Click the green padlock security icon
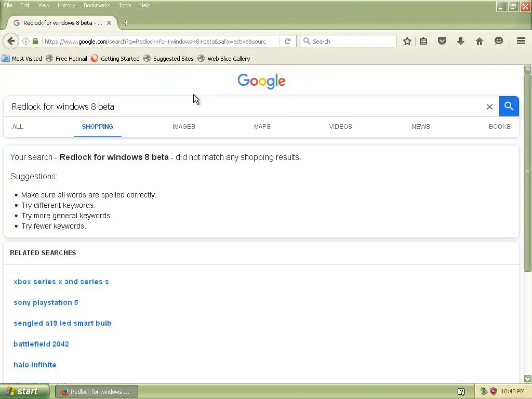The height and width of the screenshot is (399, 532). (x=35, y=42)
